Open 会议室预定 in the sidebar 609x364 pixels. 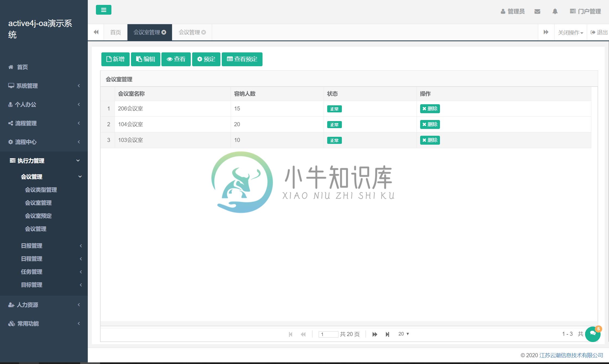point(38,216)
